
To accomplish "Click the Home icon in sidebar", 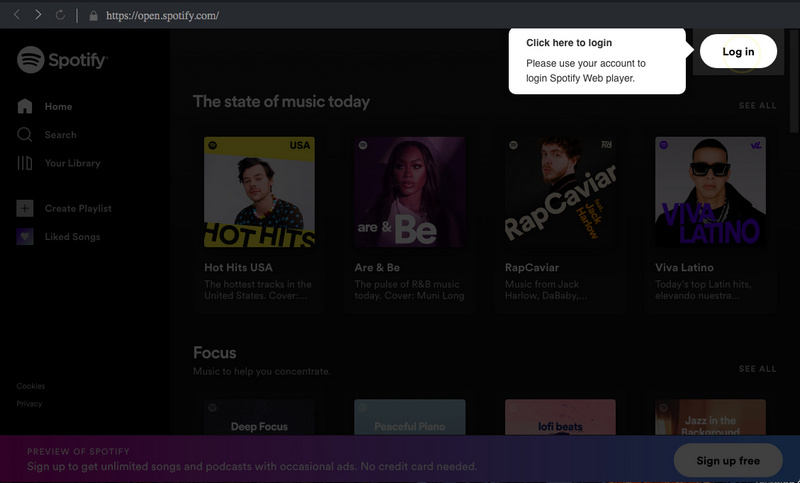I will tap(24, 106).
